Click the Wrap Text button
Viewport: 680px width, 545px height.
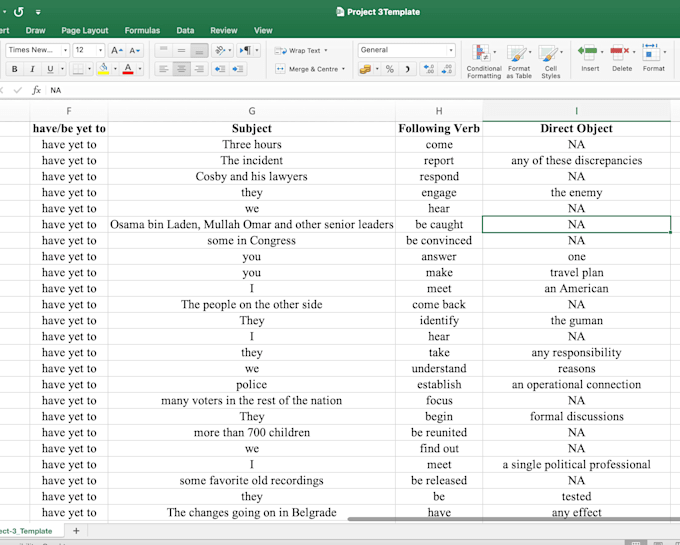(301, 50)
